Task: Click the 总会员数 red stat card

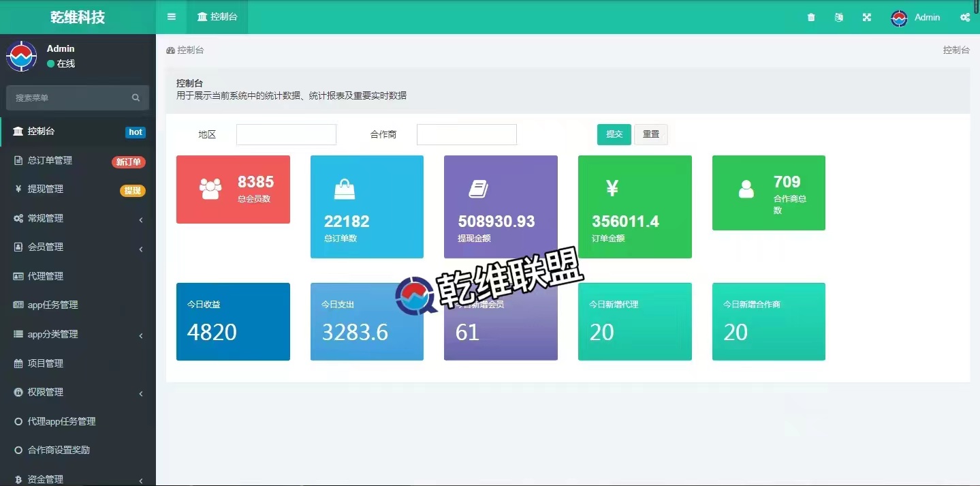Action: 233,189
